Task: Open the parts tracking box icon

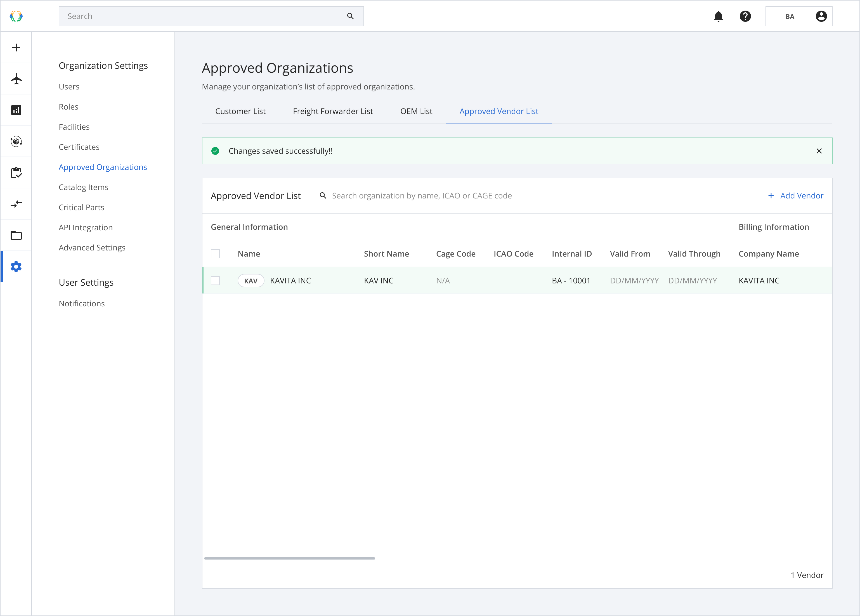Action: (16, 141)
